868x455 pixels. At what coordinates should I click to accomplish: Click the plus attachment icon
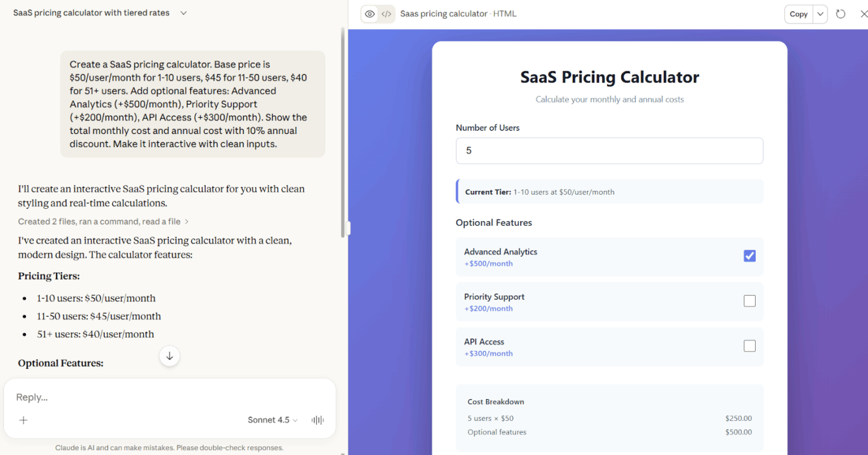click(24, 420)
